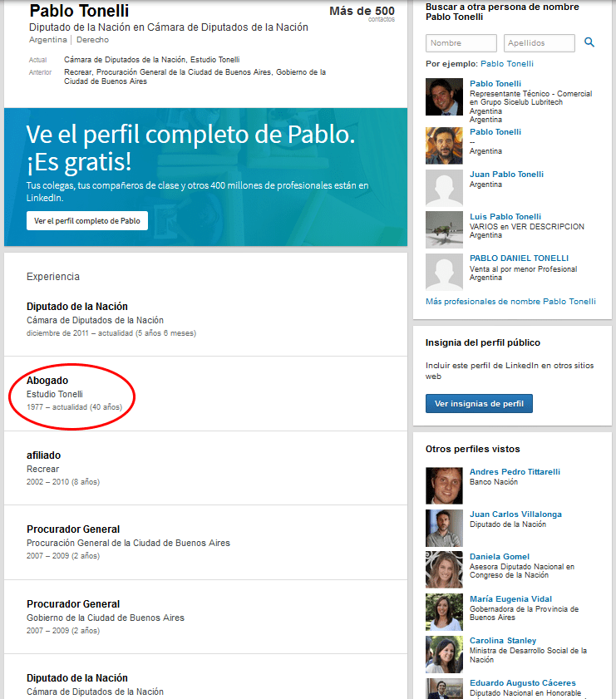This screenshot has width=616, height=699.
Task: Click 'Más de 500' contactos count
Action: (362, 12)
